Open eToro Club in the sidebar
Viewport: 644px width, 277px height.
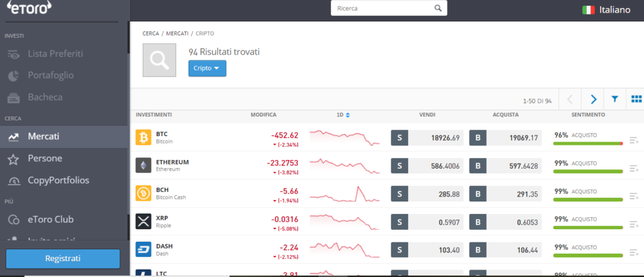tap(50, 220)
